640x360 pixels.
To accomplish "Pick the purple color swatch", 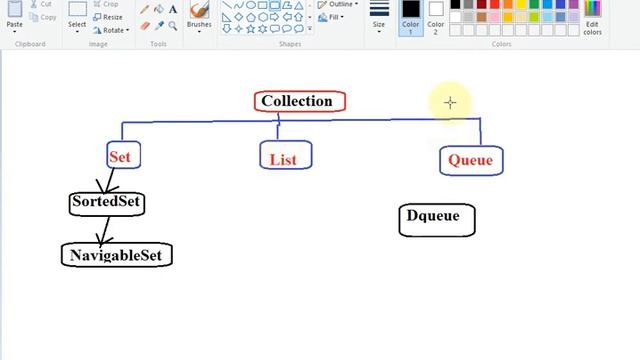I will pyautogui.click(x=573, y=4).
